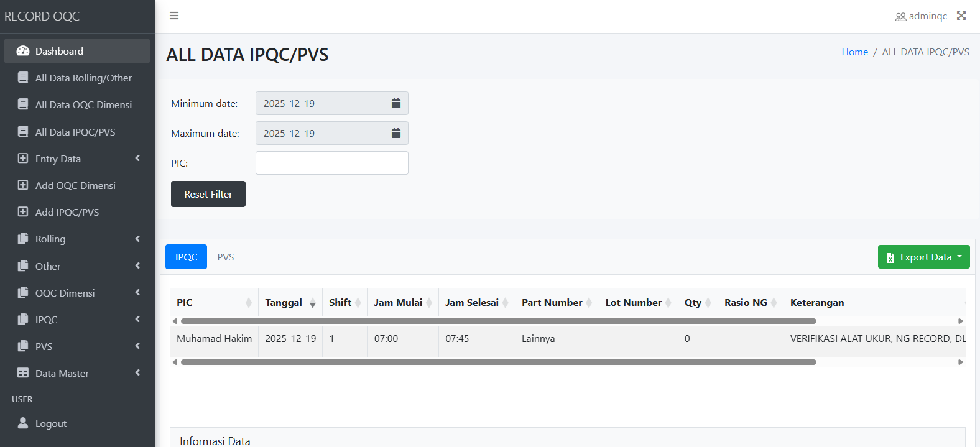Sort the table by Tanggal column
Screen dimensions: 980x447
pos(285,302)
